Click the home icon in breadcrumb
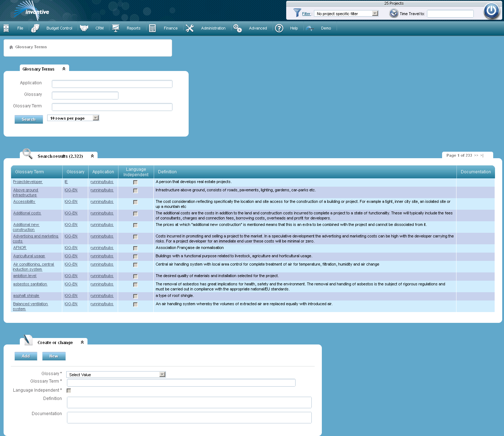504x436 pixels. (11, 47)
